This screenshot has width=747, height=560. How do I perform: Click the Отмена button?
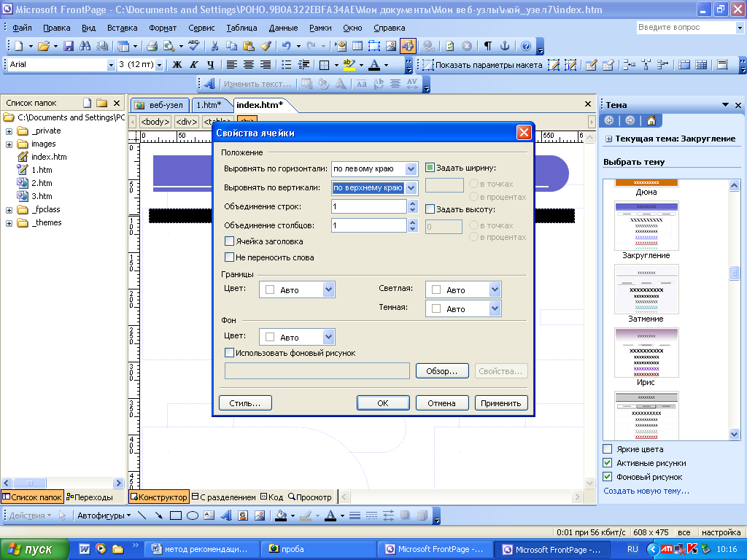[441, 402]
